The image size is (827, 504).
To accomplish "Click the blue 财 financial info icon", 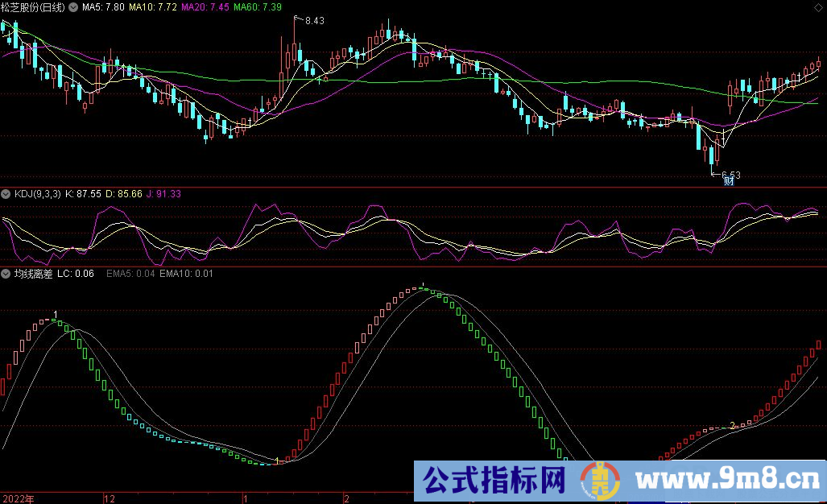I will tap(729, 181).
